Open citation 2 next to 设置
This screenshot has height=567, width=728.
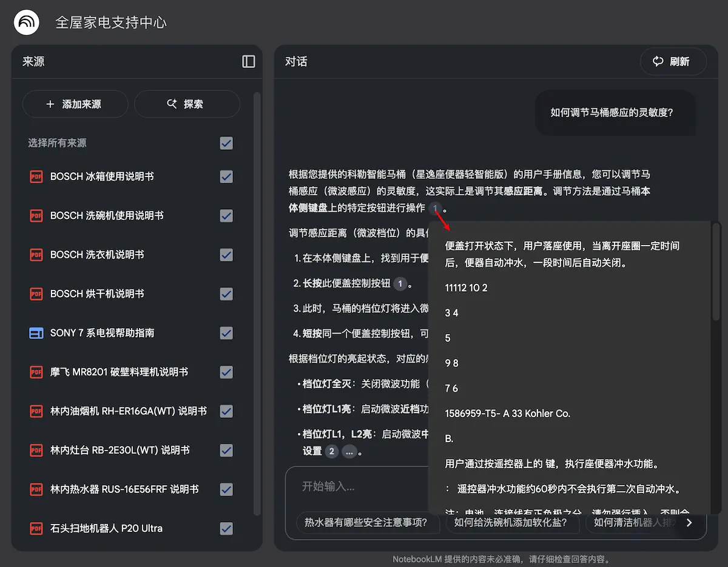332,451
